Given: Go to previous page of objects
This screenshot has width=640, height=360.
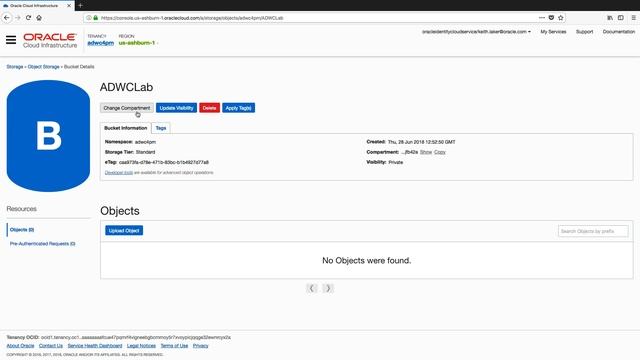Looking at the screenshot, I should click(x=311, y=288).
